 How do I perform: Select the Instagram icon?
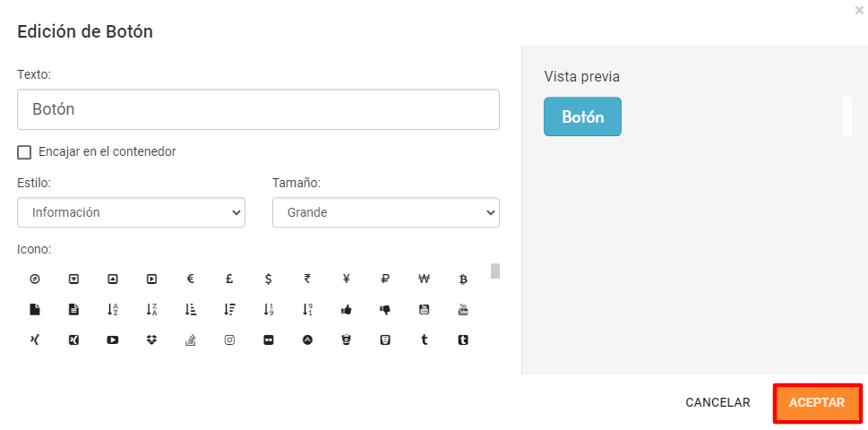pos(229,340)
